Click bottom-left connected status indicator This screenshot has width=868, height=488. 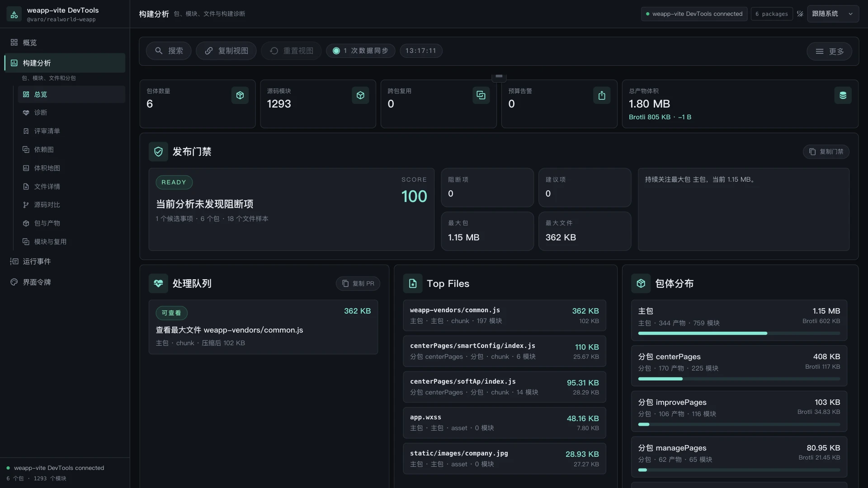(x=55, y=468)
